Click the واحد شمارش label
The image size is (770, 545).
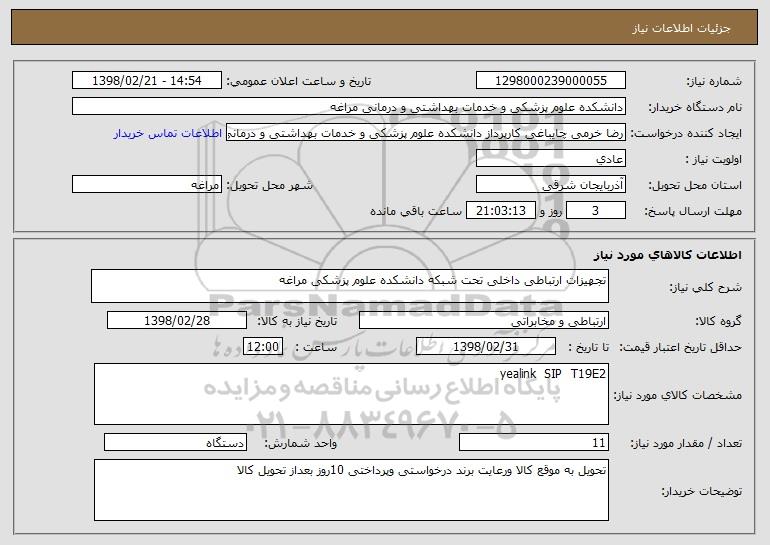point(301,443)
